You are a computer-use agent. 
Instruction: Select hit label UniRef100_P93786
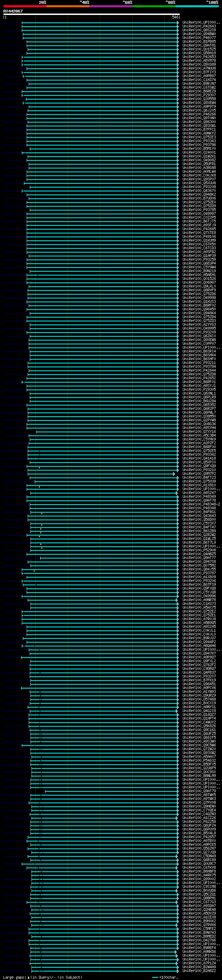[199, 145]
